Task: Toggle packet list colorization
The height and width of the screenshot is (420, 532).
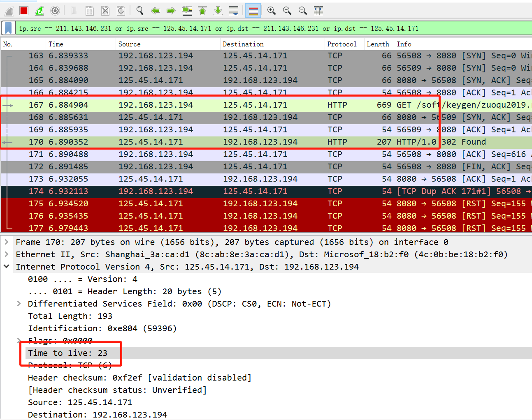Action: pyautogui.click(x=253, y=11)
